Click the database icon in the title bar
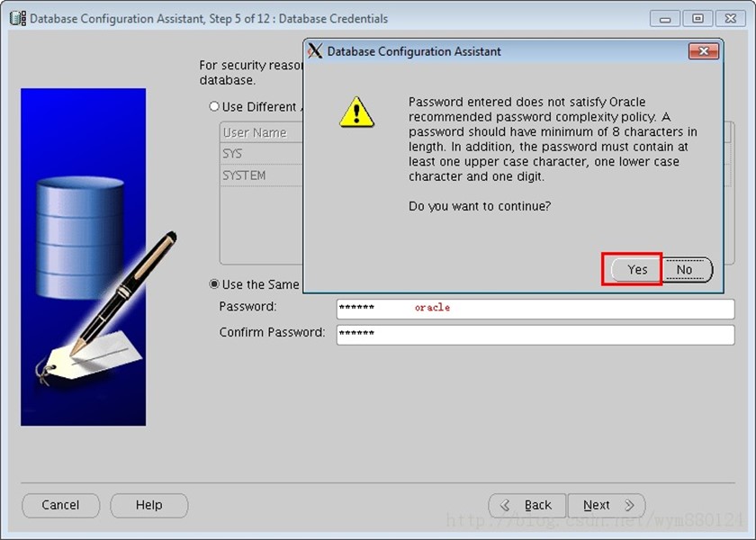756x540 pixels. (18, 18)
